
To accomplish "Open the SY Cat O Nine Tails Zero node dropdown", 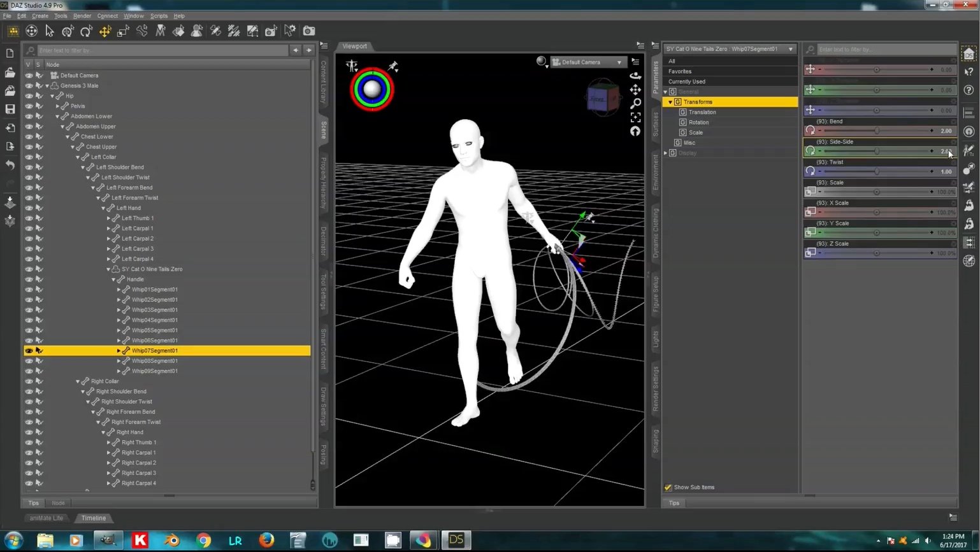I will pyautogui.click(x=730, y=49).
